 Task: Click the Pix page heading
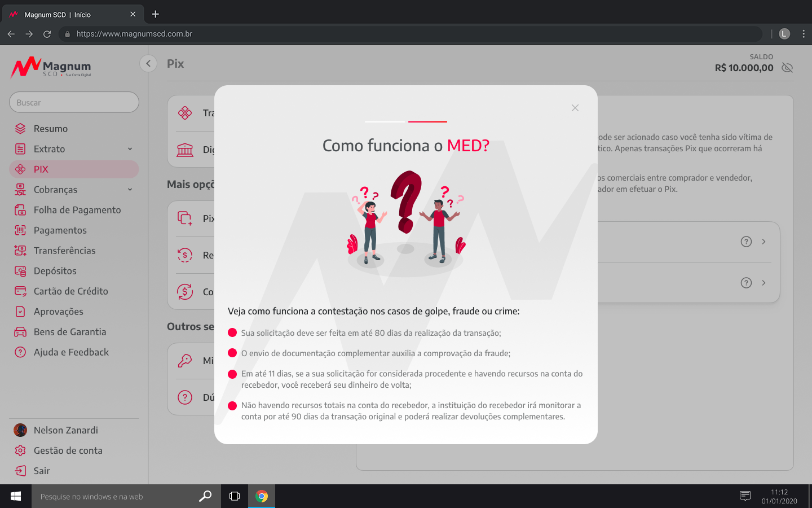(x=175, y=64)
